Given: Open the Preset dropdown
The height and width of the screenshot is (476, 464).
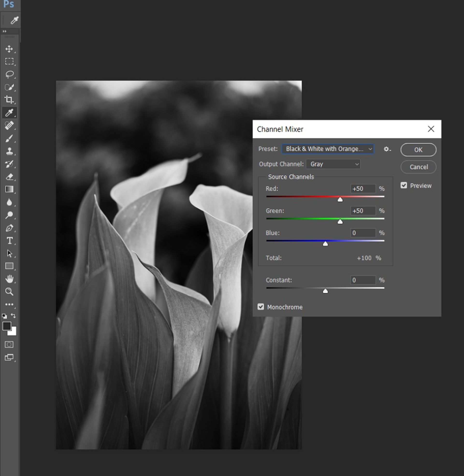Looking at the screenshot, I should (x=327, y=149).
